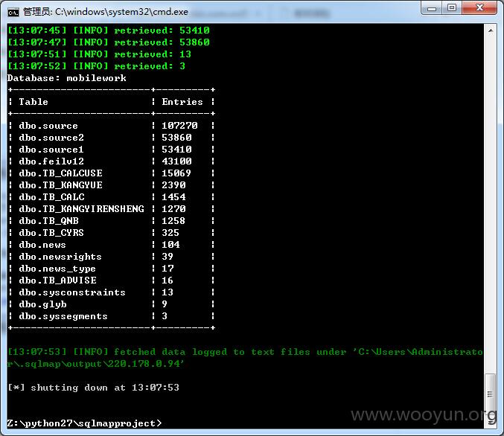This screenshot has width=504, height=436.
Task: Minimize the cmd.exe window
Action: click(432, 8)
